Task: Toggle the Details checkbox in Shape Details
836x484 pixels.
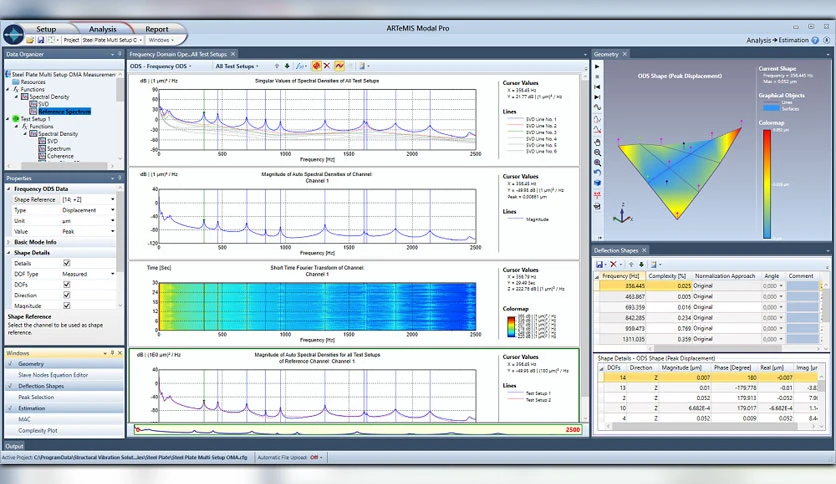Action: pos(67,263)
